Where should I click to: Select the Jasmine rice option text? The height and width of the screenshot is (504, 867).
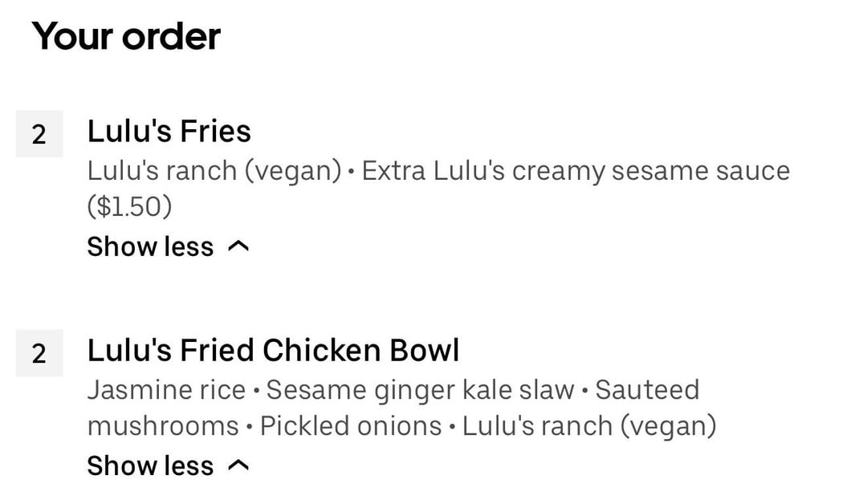point(166,390)
